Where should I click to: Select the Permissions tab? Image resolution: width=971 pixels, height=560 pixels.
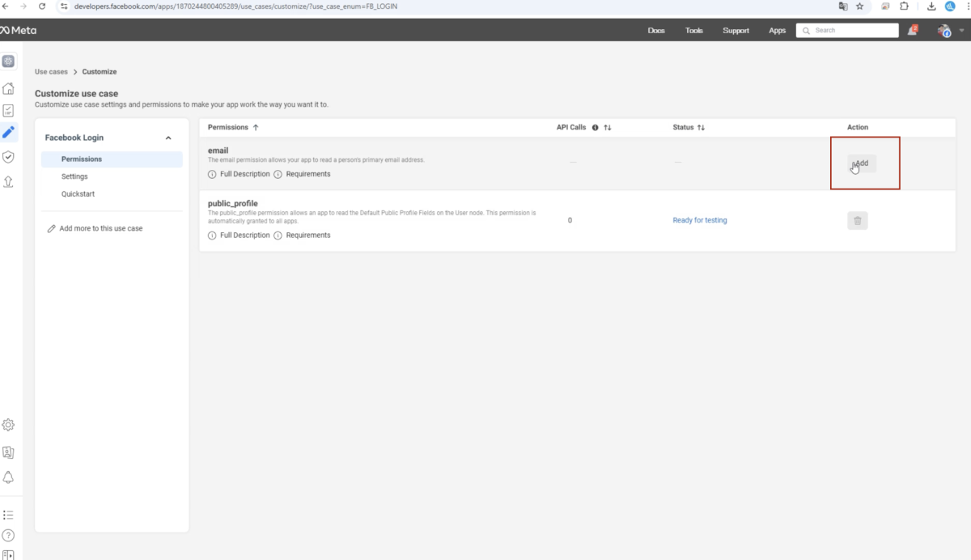[x=112, y=159]
